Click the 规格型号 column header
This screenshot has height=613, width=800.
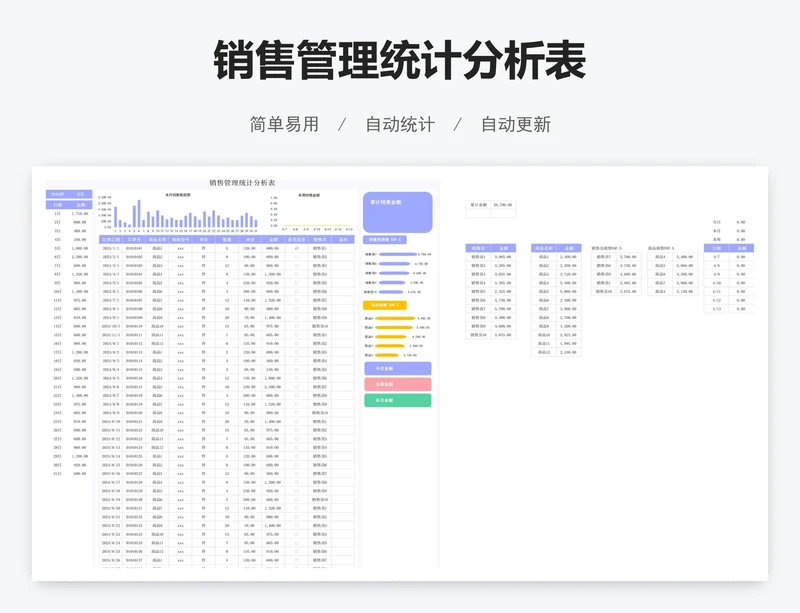pos(181,239)
